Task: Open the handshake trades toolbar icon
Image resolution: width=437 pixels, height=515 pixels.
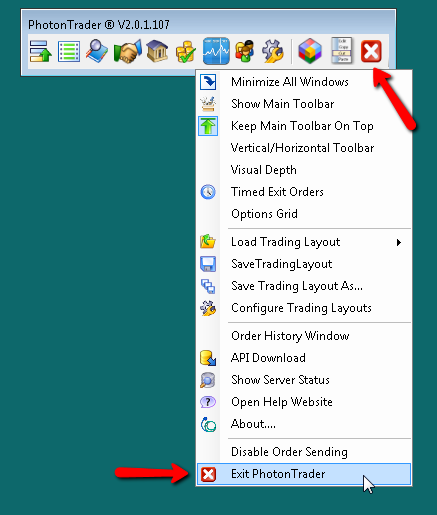Action: [128, 51]
